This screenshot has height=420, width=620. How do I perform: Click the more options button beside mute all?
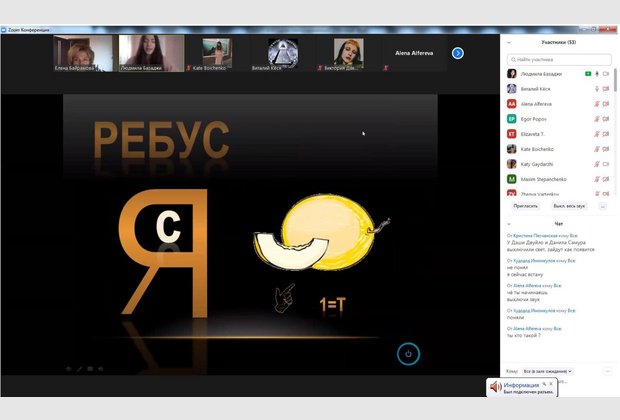(x=603, y=205)
